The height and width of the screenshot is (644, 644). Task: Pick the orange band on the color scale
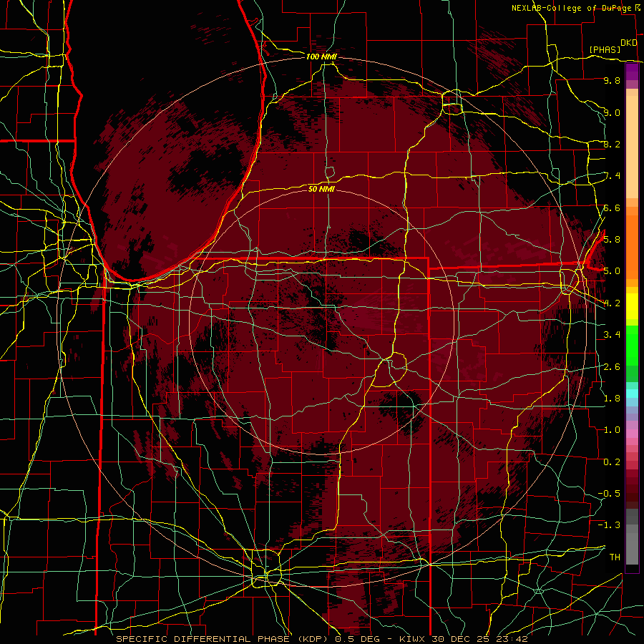pos(632,246)
